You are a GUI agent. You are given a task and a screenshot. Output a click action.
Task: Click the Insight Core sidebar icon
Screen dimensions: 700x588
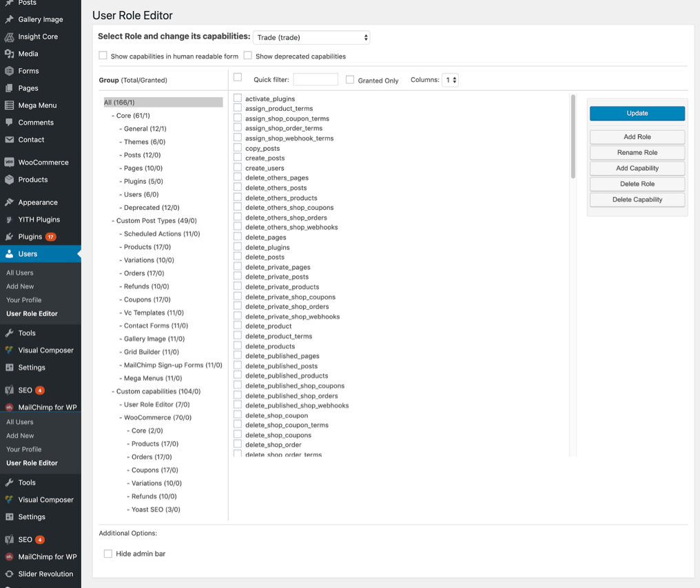9,36
